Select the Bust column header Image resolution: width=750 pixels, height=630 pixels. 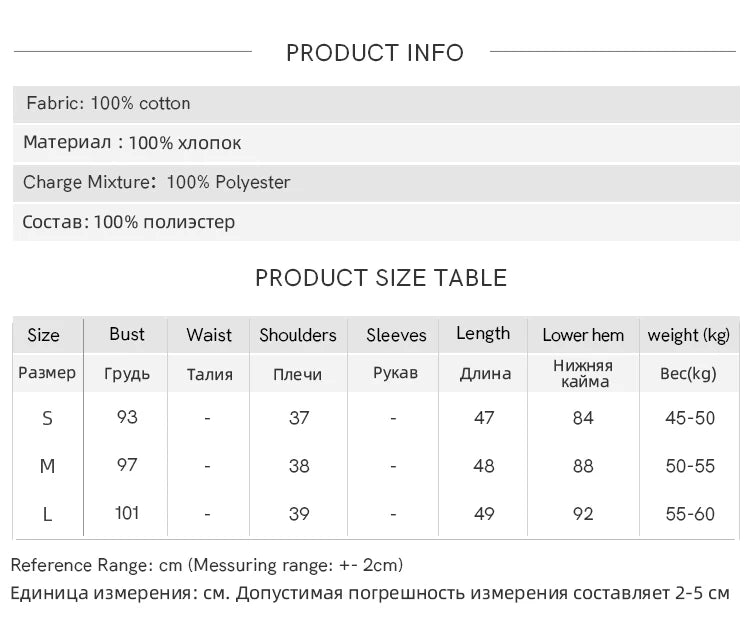[126, 334]
